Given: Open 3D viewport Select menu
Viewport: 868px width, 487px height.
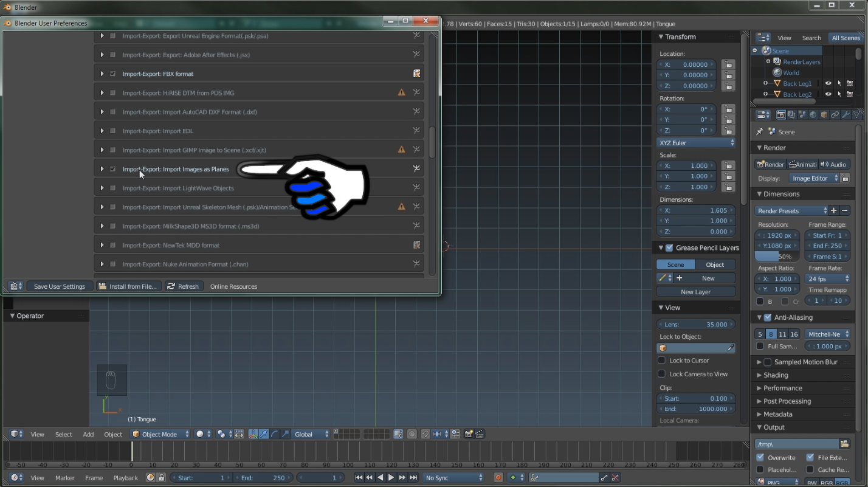Looking at the screenshot, I should (63, 434).
